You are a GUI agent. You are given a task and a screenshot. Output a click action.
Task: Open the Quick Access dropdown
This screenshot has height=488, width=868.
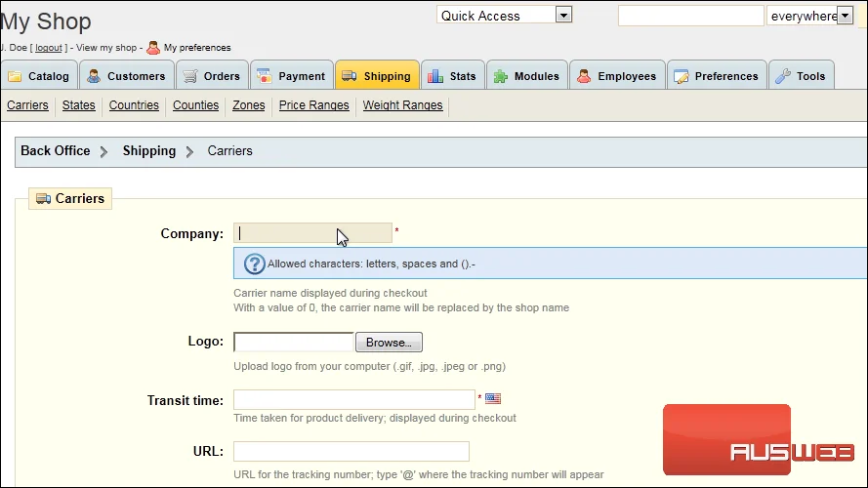(x=504, y=15)
